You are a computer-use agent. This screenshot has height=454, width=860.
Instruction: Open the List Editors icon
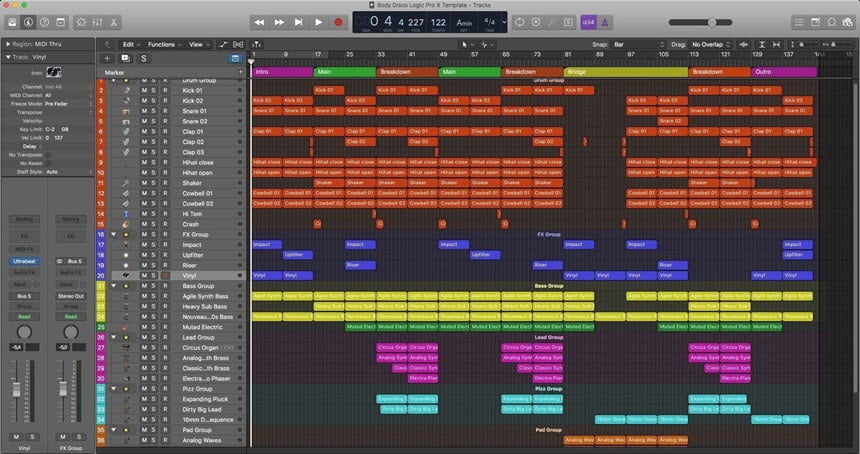799,22
